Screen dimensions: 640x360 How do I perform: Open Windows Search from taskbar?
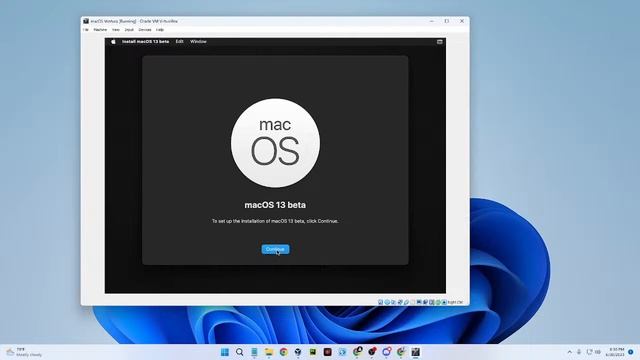pyautogui.click(x=240, y=352)
